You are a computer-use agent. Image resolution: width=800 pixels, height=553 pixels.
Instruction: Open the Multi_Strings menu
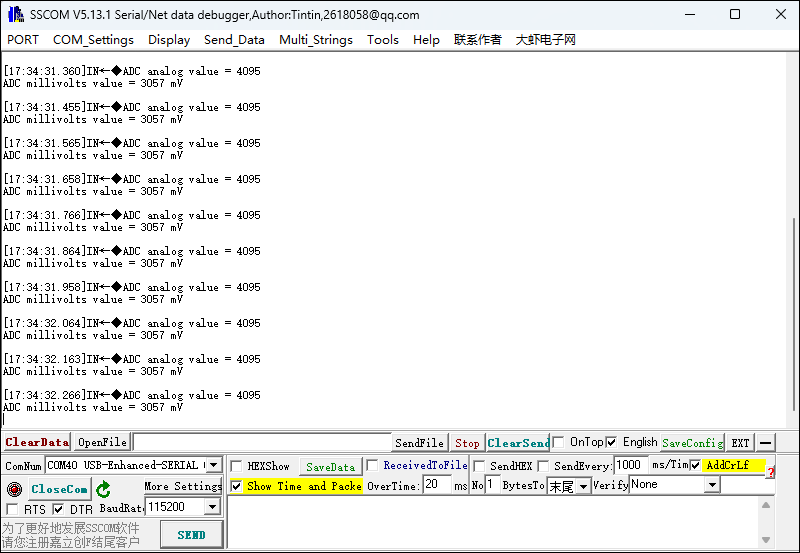point(315,40)
